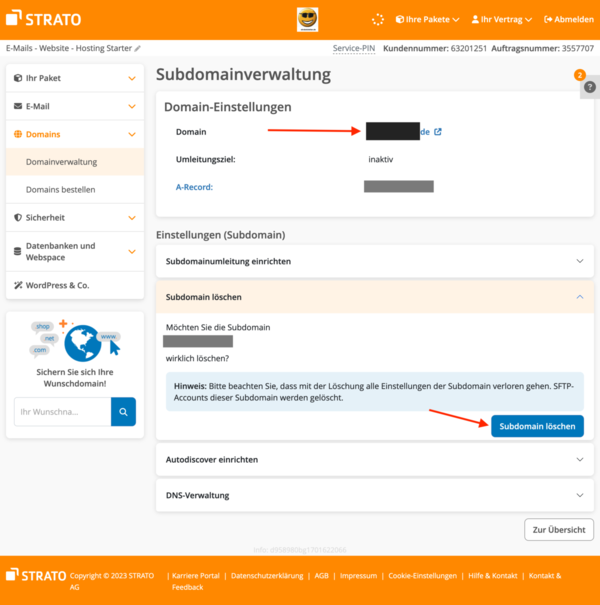
Task: Click the loading spinner icon in header
Action: click(377, 19)
